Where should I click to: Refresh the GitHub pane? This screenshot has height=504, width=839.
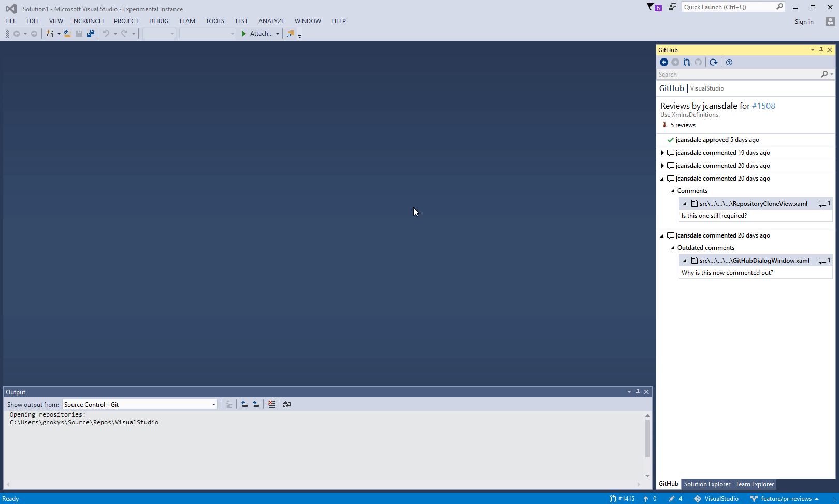pos(713,62)
